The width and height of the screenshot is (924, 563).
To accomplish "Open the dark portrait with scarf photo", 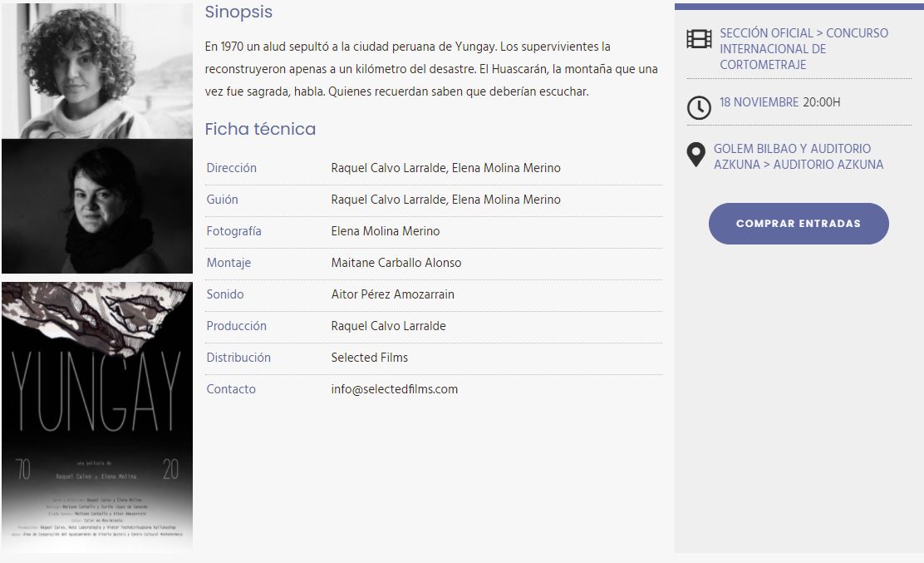I will click(97, 206).
